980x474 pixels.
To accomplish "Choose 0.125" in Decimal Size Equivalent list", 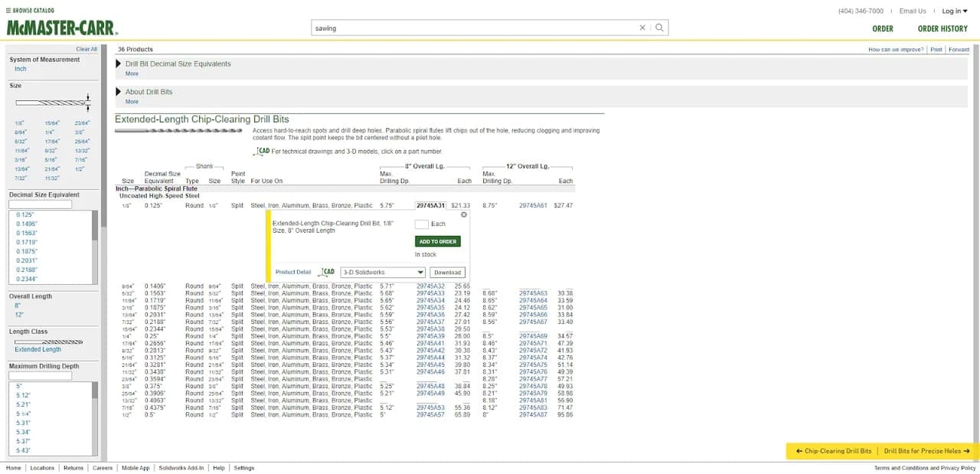I will (25, 214).
